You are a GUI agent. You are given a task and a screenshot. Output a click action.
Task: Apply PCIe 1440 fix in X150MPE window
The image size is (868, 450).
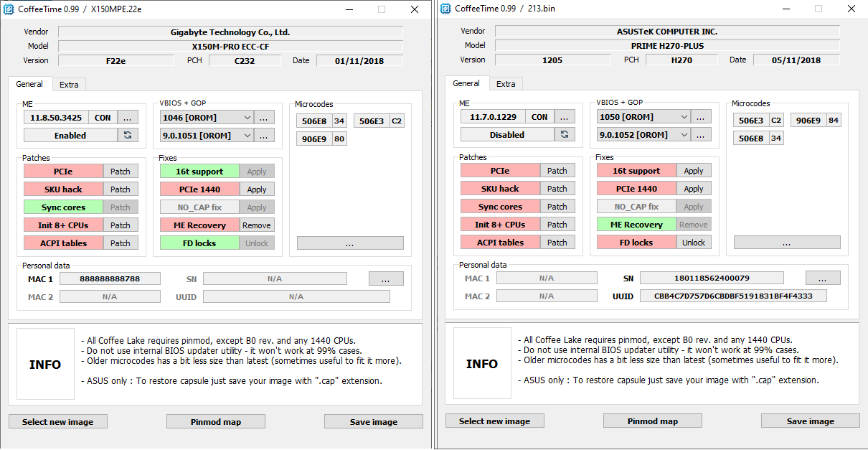pos(257,189)
